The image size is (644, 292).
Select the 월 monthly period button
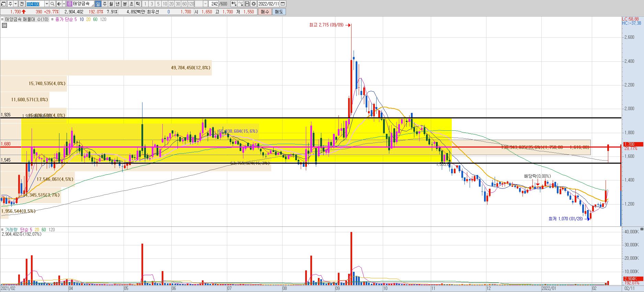(x=111, y=4)
